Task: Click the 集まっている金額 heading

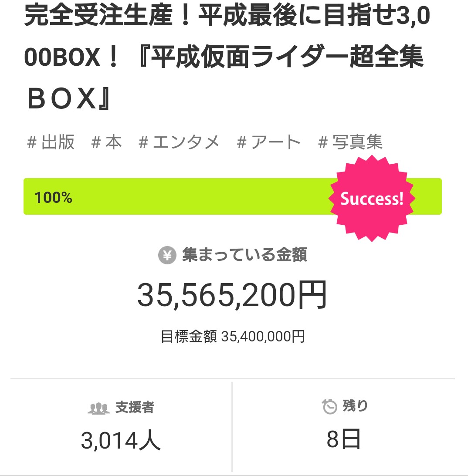Action: coord(244,255)
